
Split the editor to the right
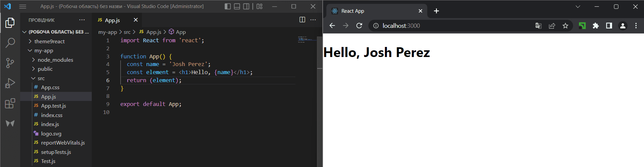pos(302,20)
